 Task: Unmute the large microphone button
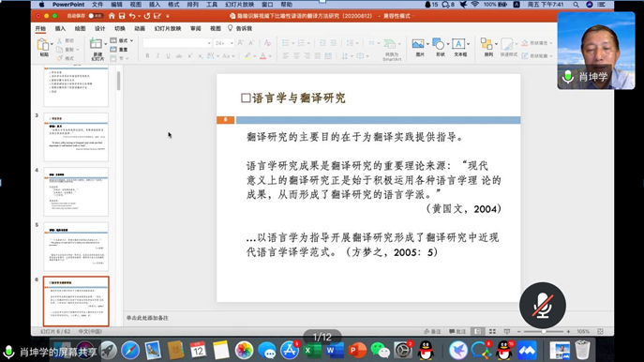coord(542,306)
